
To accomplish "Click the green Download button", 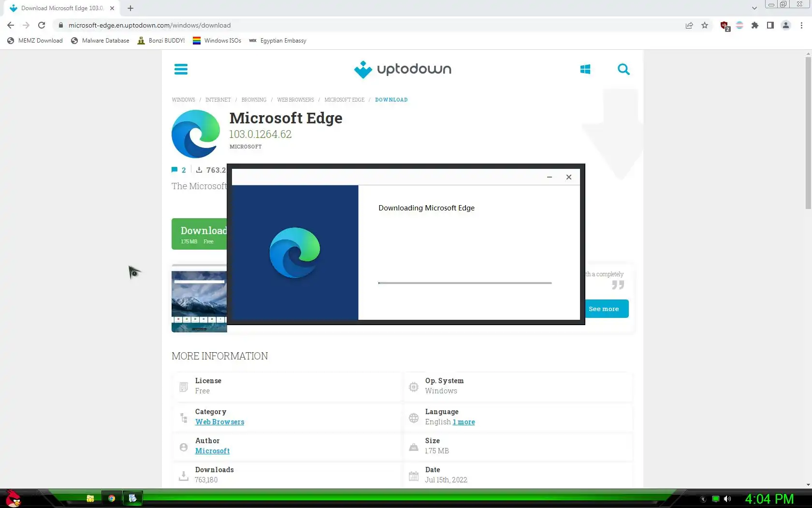I will [x=199, y=234].
